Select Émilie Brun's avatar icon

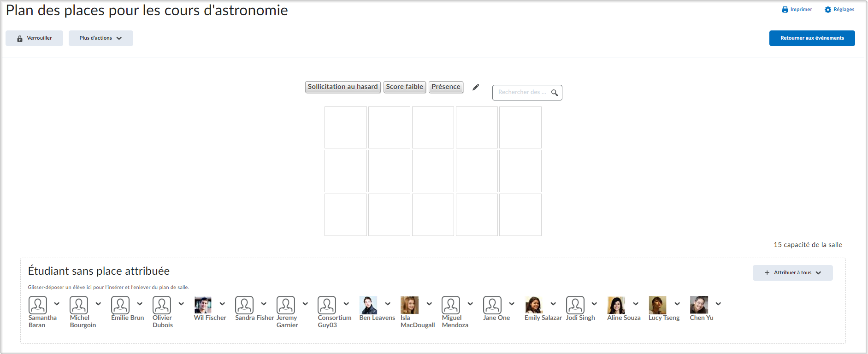pyautogui.click(x=120, y=305)
